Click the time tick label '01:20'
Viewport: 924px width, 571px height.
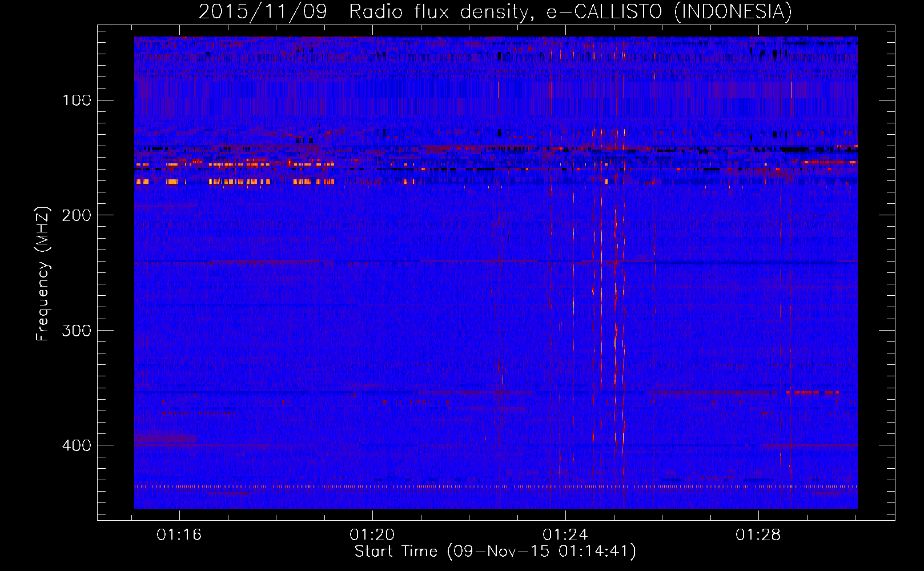pyautogui.click(x=372, y=535)
